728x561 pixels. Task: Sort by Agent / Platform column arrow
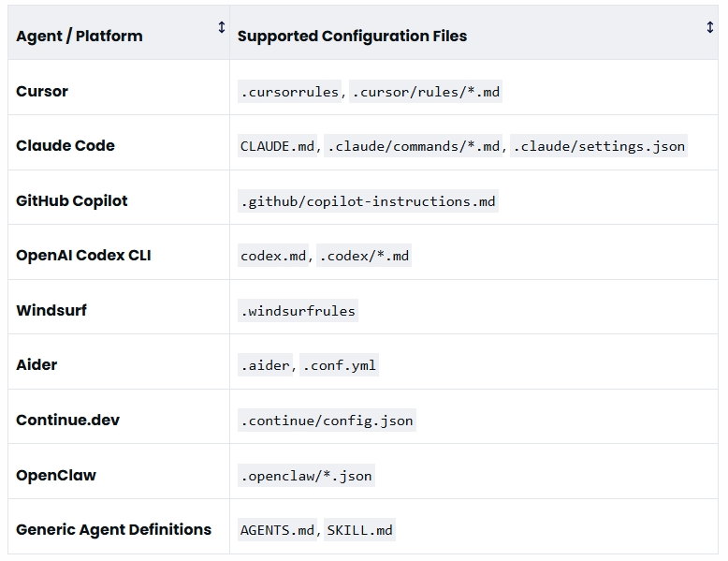click(222, 27)
